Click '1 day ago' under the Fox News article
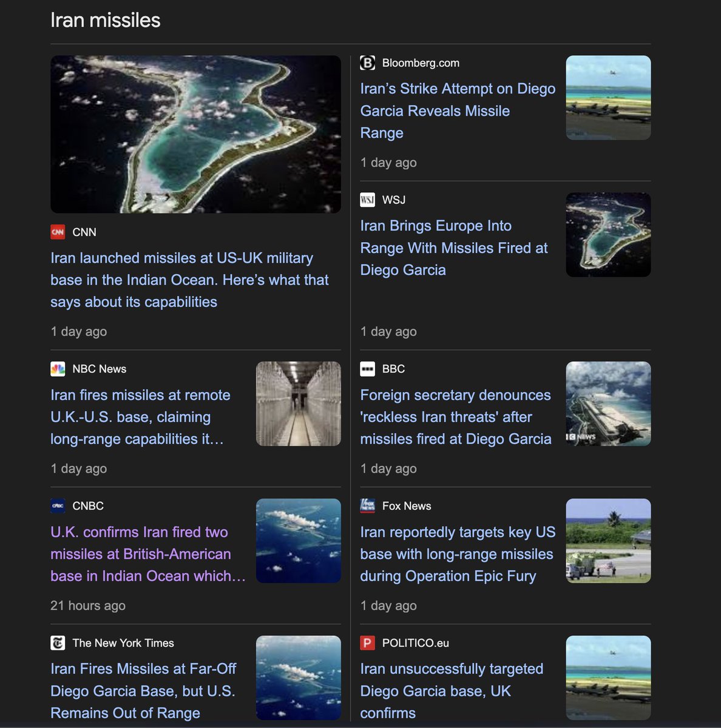 388,606
